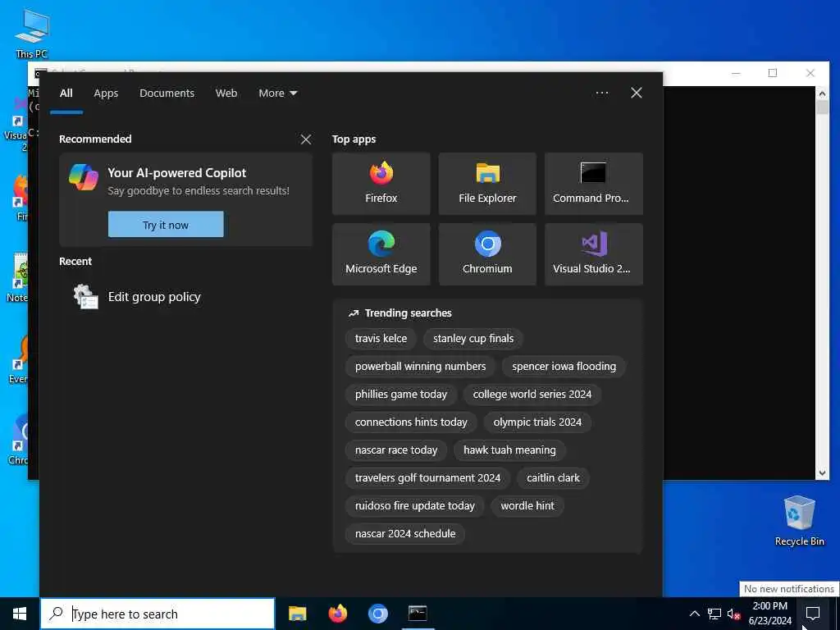Expand the More dropdown
This screenshot has width=840, height=630.
coord(277,94)
